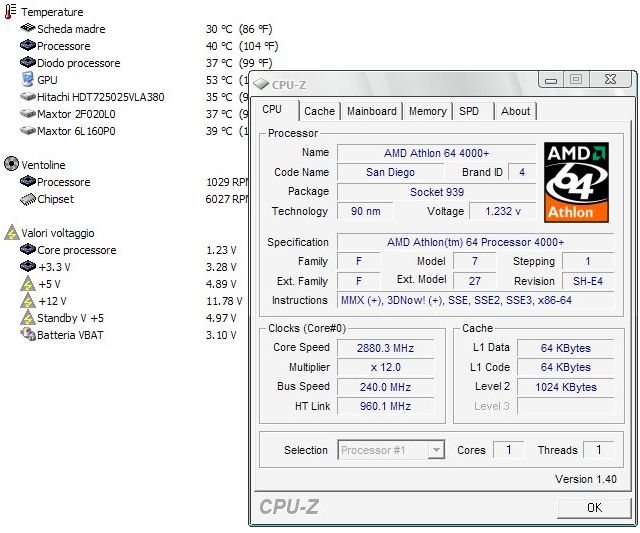Maximize the CPU-Z window
640x533 pixels.
(x=576, y=80)
